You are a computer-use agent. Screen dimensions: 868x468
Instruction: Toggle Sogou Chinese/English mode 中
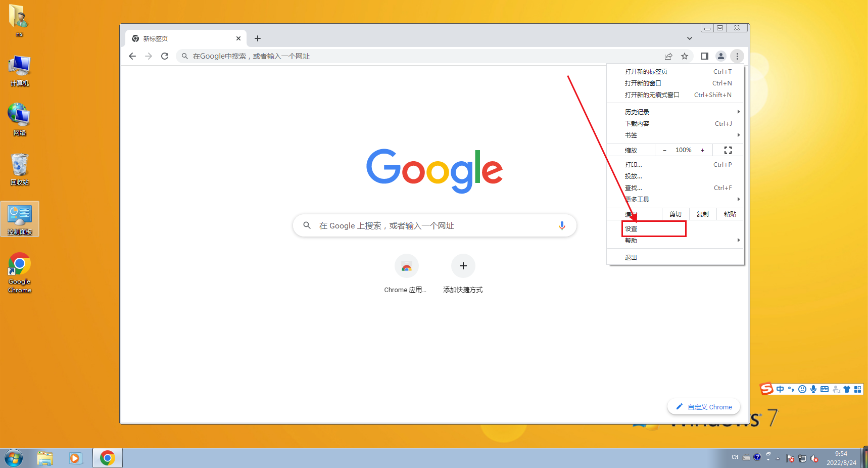click(780, 389)
